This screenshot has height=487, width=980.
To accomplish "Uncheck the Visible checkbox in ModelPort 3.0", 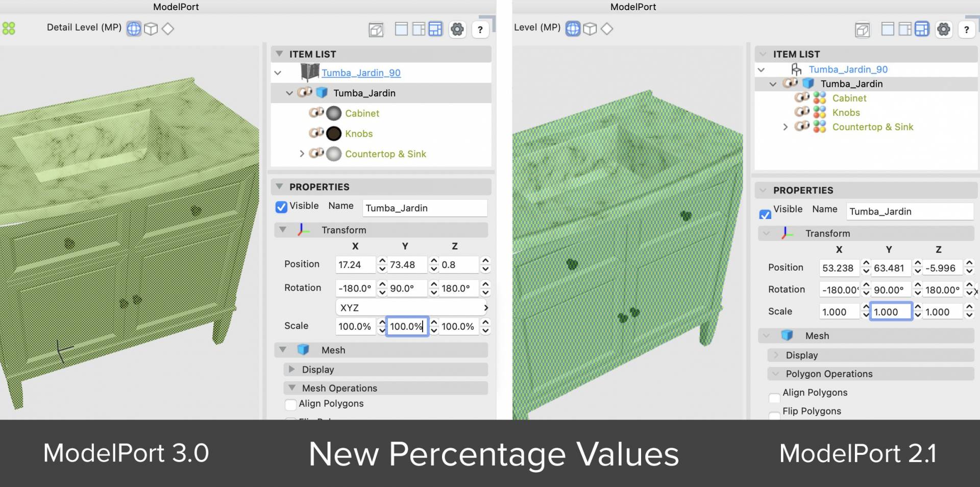I will (281, 207).
